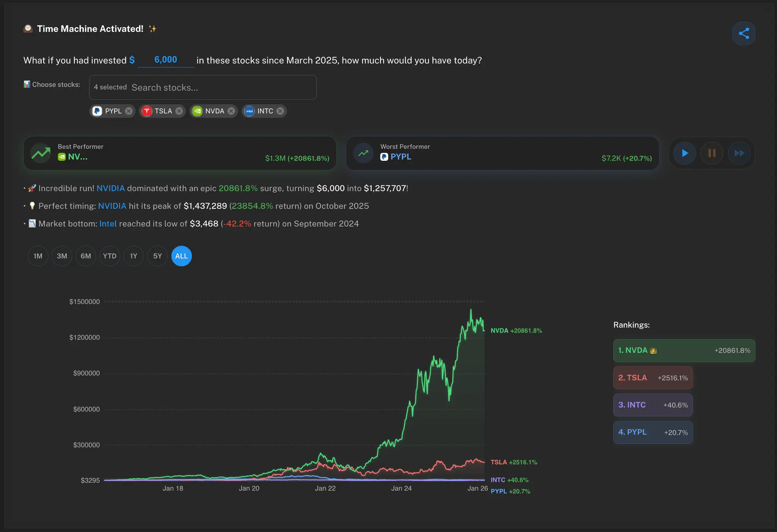777x532 pixels.
Task: Click the TSLA ranking card
Action: point(653,378)
